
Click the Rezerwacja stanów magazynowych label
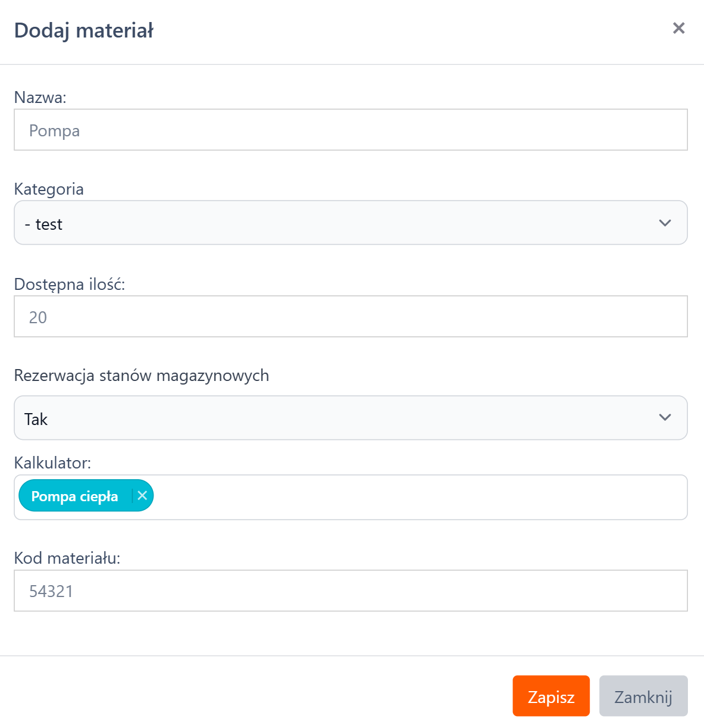(x=141, y=376)
